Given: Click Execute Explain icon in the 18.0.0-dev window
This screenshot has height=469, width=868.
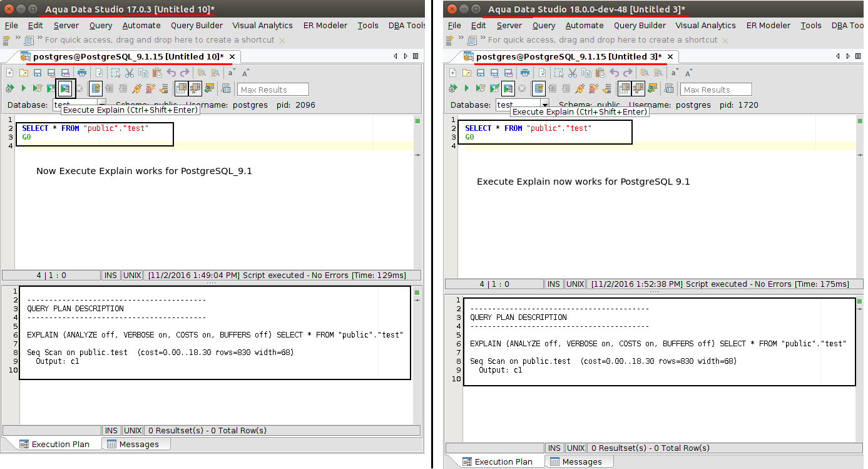Looking at the screenshot, I should (508, 89).
